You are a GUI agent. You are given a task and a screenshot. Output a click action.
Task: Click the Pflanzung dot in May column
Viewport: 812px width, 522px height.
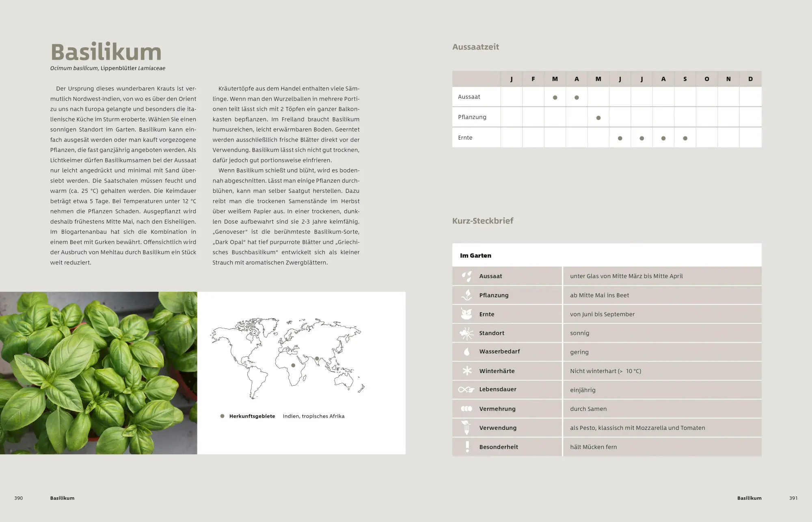[x=598, y=118]
